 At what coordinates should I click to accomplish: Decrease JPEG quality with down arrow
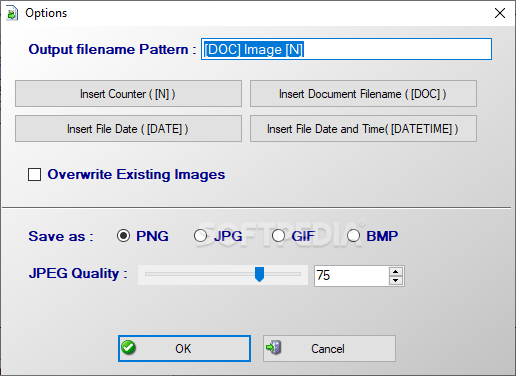point(396,280)
